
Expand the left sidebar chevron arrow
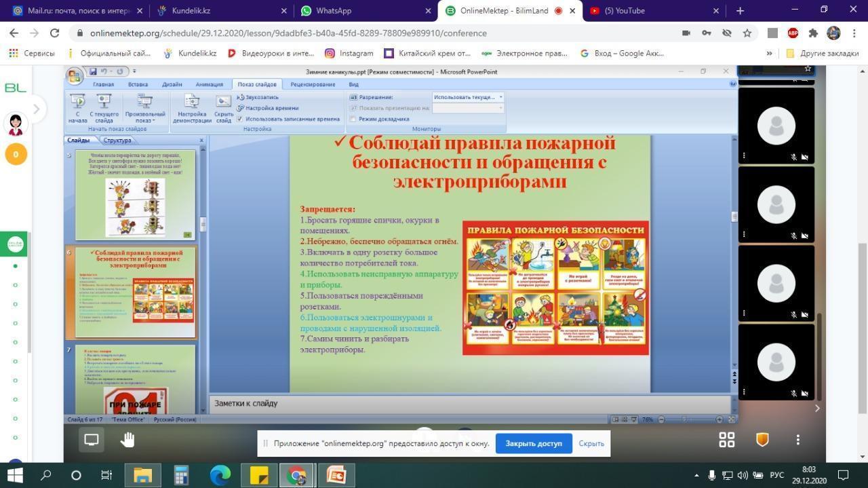point(36,109)
